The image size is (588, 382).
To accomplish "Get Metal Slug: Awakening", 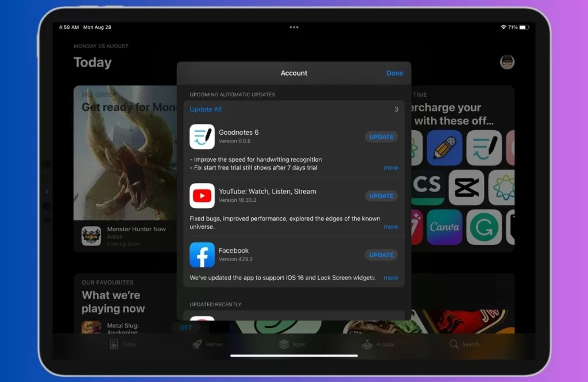I will pyautogui.click(x=185, y=328).
